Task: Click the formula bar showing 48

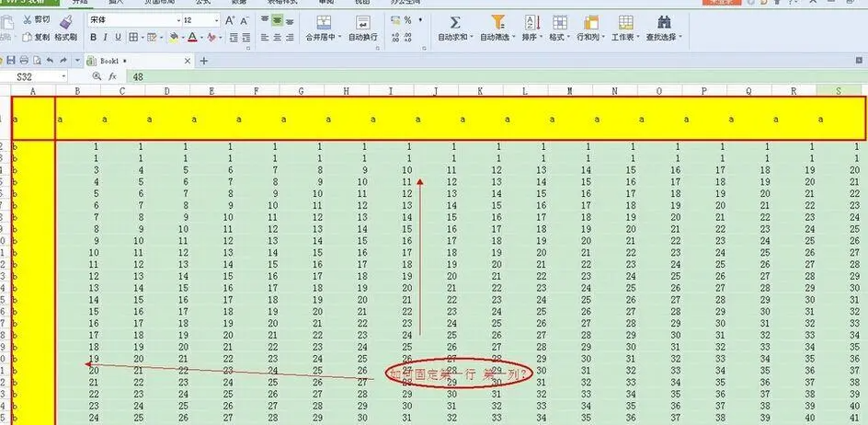Action: 496,76
